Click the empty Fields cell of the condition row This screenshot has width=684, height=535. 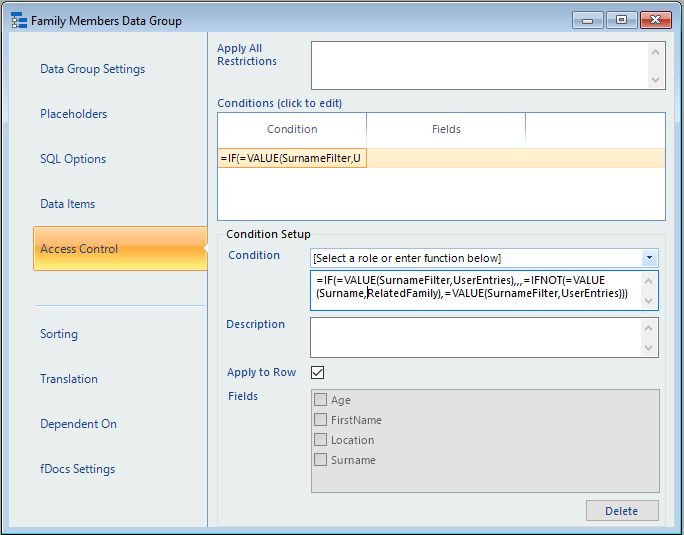(x=446, y=158)
